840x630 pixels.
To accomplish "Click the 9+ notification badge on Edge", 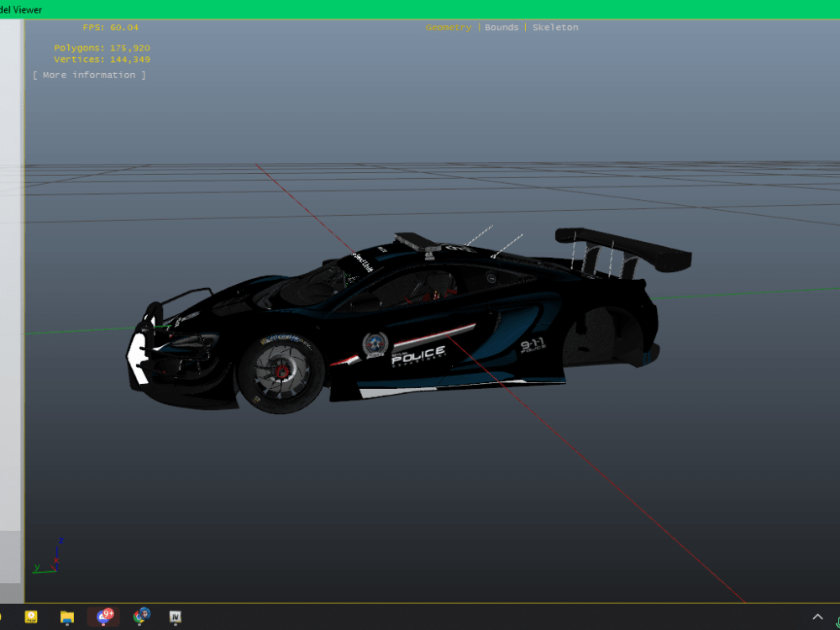I will coord(109,612).
